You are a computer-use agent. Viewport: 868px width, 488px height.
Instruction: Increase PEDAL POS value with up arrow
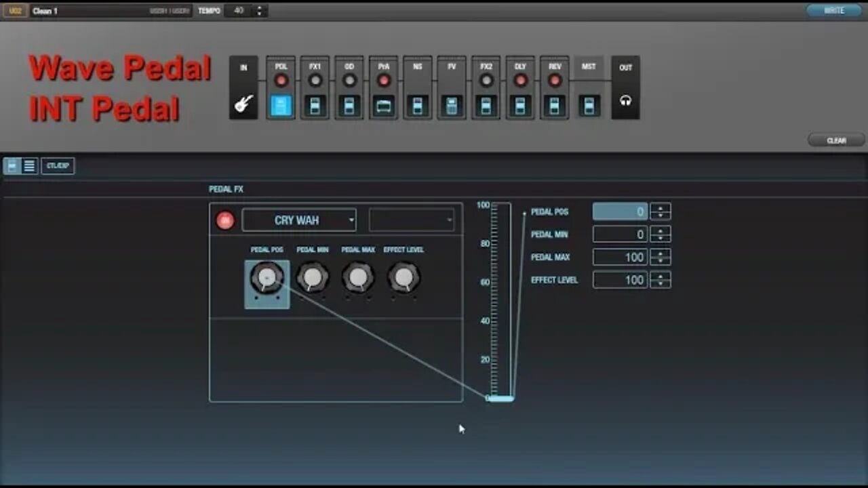660,207
